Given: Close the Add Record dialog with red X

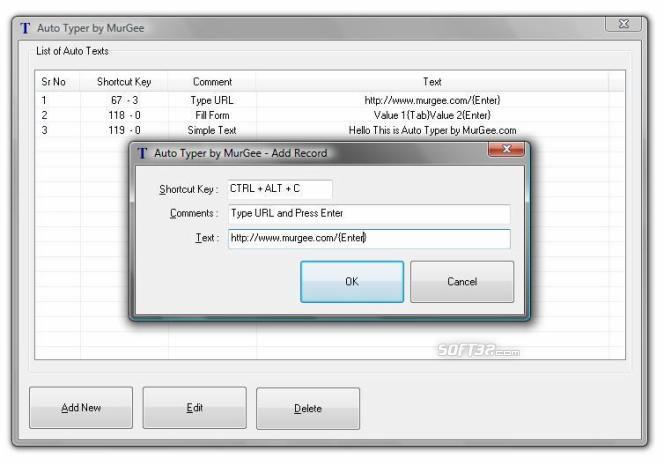Looking at the screenshot, I should pos(506,149).
